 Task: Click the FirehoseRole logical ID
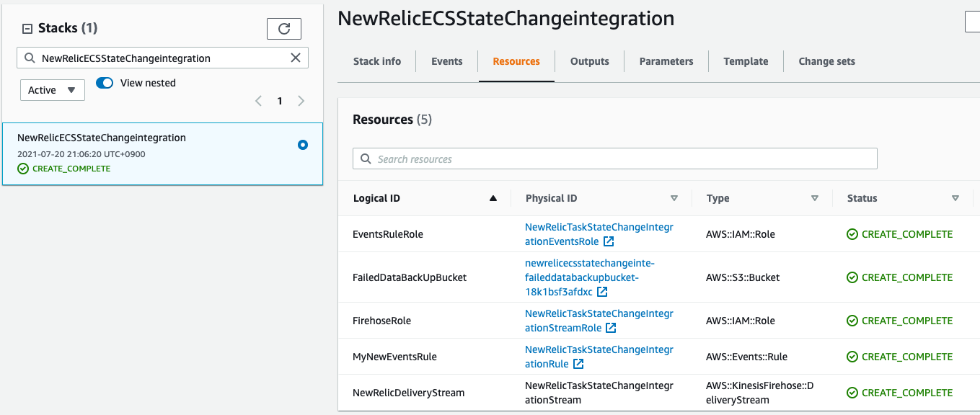382,321
